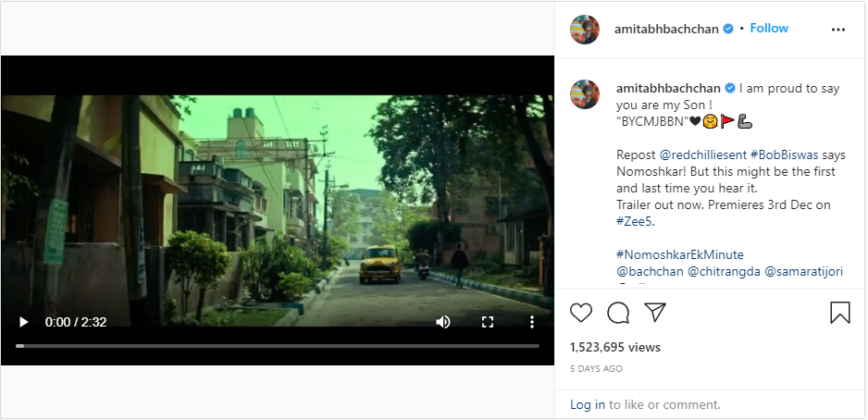
Task: Open the #Zee5 hashtag
Action: tap(635, 221)
